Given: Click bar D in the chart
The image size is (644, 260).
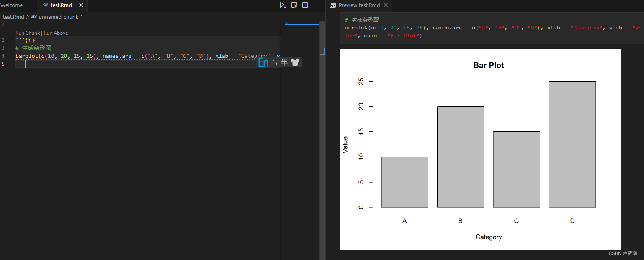Looking at the screenshot, I should click(572, 144).
